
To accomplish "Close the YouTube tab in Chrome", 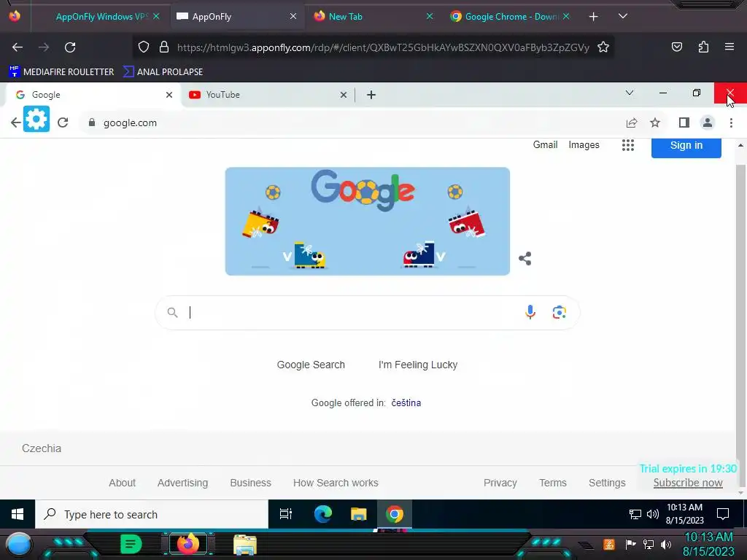I will pyautogui.click(x=343, y=95).
